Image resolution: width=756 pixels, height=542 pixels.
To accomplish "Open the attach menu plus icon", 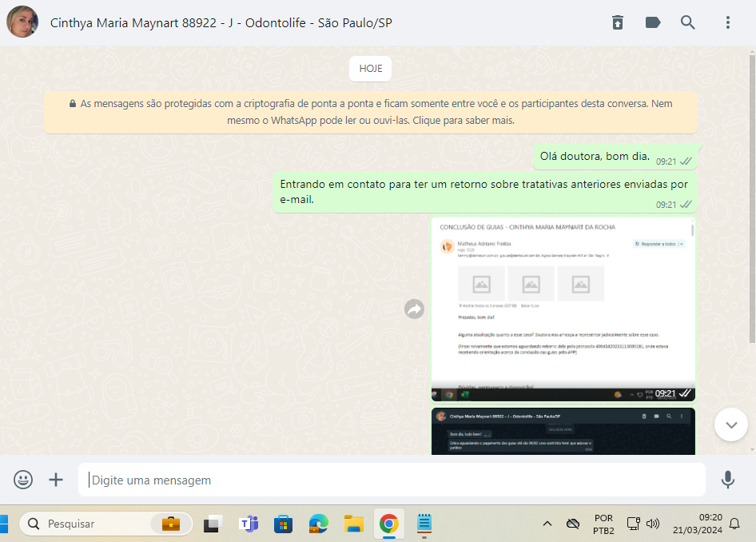I will (x=56, y=480).
